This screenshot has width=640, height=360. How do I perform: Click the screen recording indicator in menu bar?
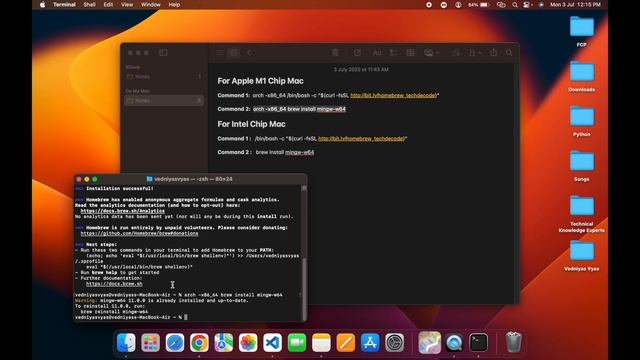[x=429, y=5]
